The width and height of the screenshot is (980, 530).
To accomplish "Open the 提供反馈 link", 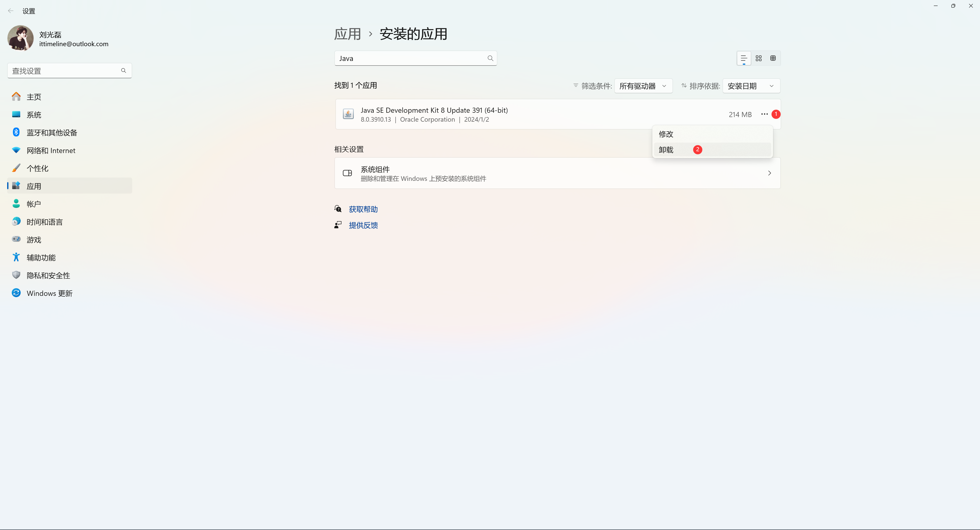I will [x=363, y=225].
